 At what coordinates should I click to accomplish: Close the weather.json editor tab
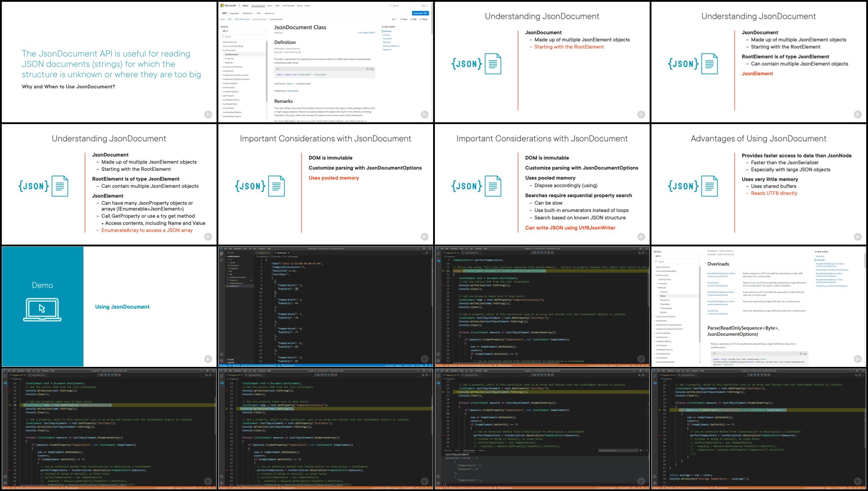[288, 253]
